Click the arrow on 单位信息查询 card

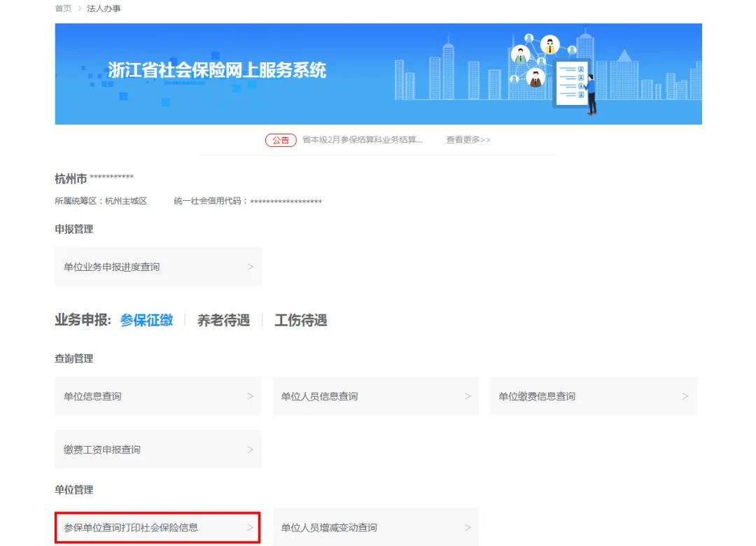[249, 395]
